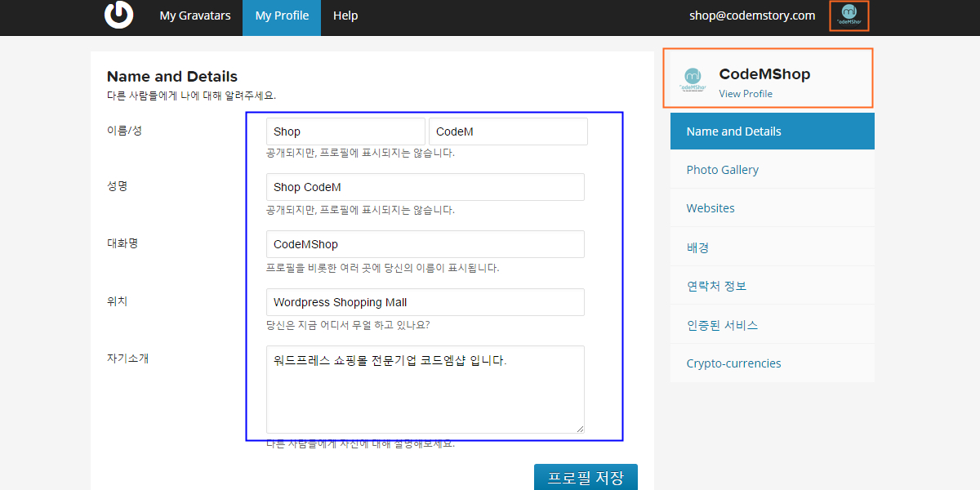980x490 pixels.
Task: Open the Websites section in the sidebar
Action: (710, 207)
